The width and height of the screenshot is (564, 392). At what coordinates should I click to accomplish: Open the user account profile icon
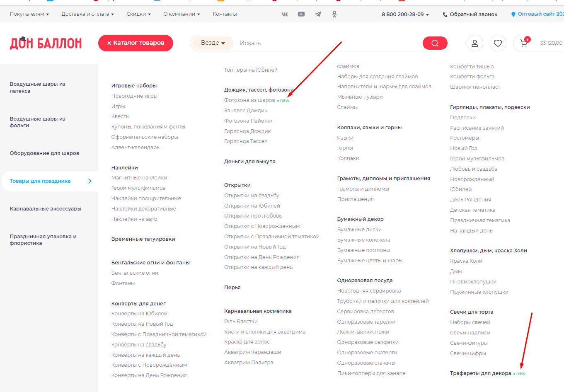coord(475,43)
